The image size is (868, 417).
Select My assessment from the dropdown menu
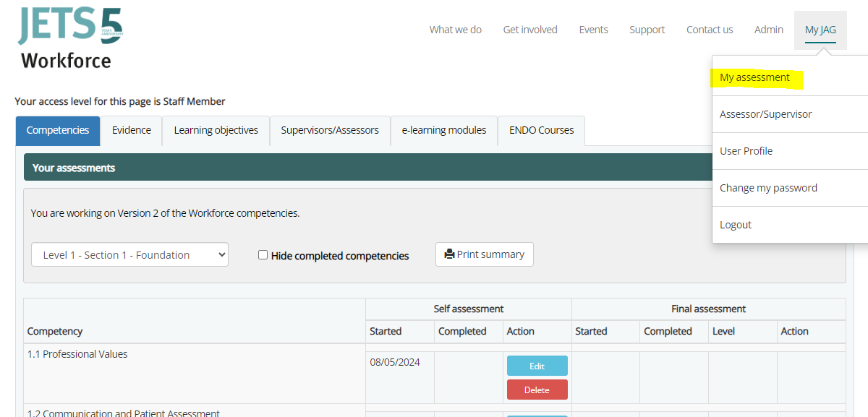[x=754, y=77]
